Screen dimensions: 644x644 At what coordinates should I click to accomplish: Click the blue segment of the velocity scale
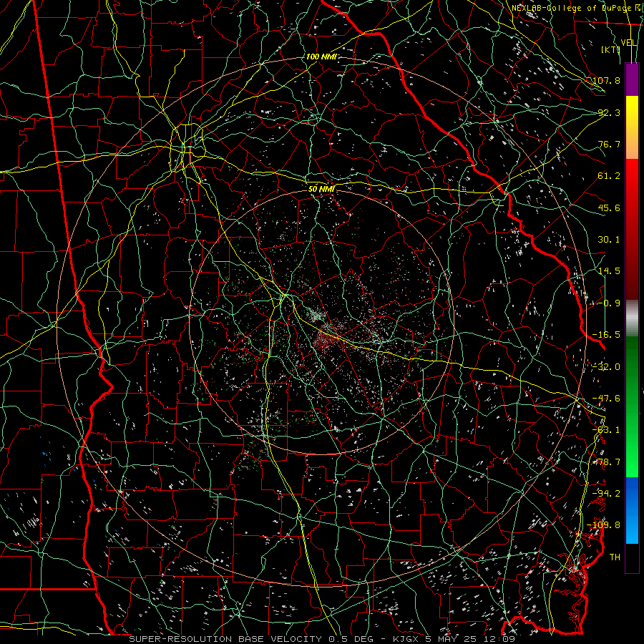(632, 510)
